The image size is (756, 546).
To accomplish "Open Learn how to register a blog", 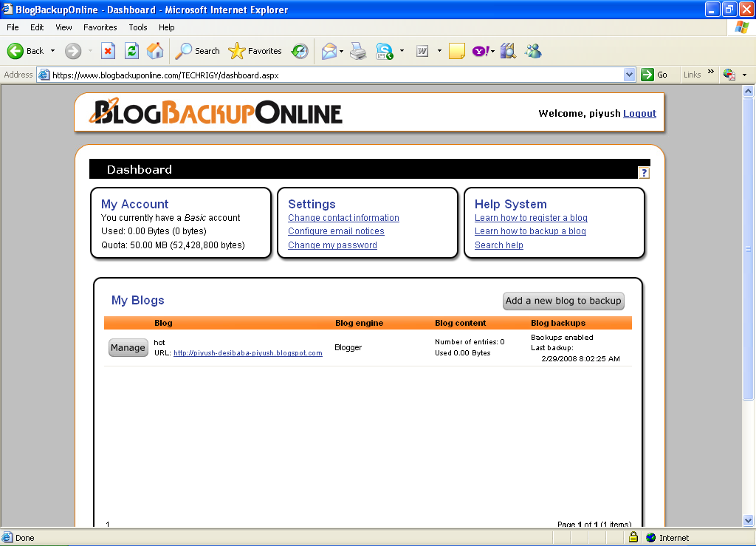I will coord(532,218).
